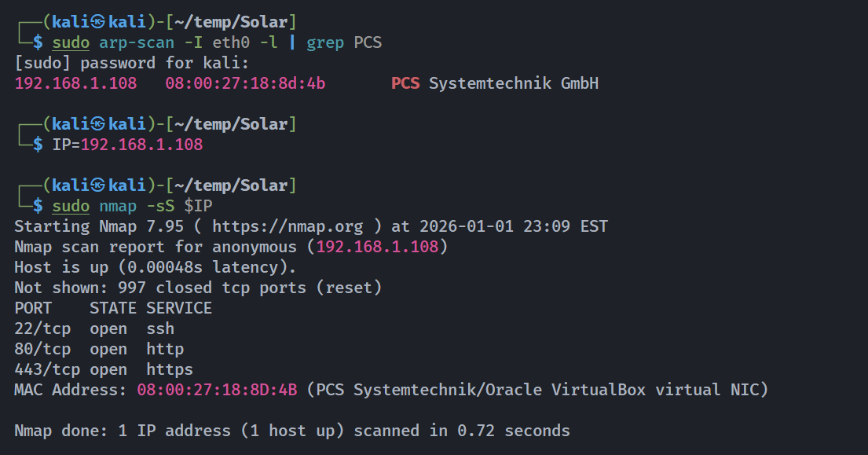The image size is (868, 455).
Task: Click the 443/tcp https port row
Action: pyautogui.click(x=104, y=369)
